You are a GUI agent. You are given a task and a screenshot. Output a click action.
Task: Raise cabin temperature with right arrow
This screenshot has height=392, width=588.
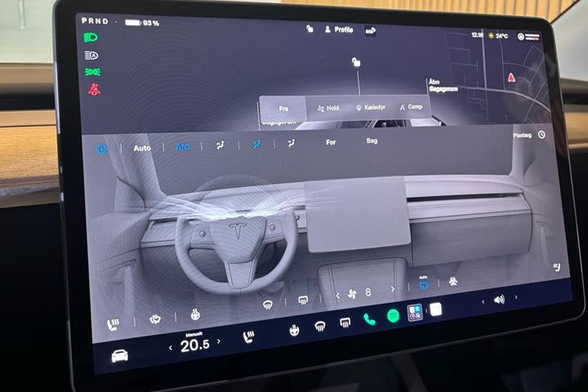point(219,341)
